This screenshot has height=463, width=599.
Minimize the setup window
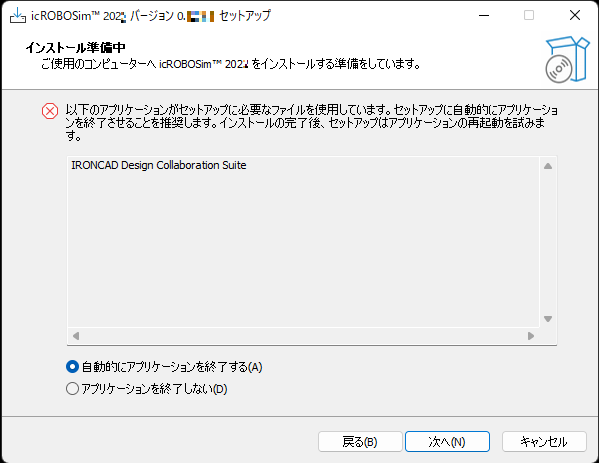pyautogui.click(x=484, y=15)
